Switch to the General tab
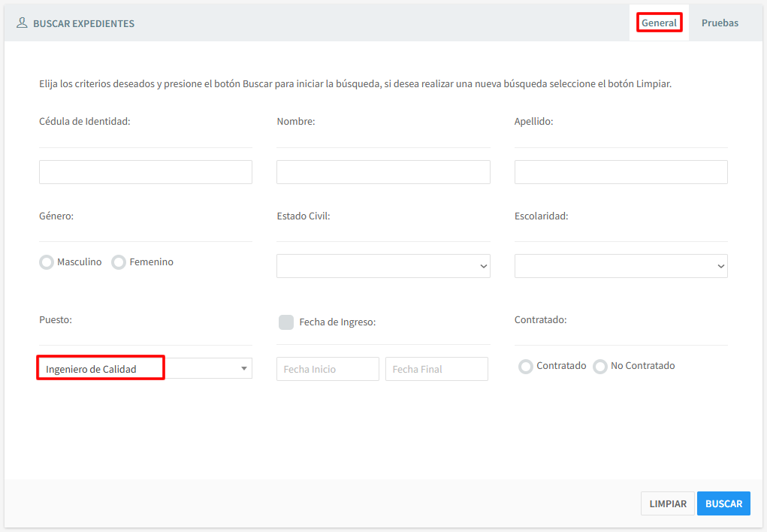Image resolution: width=767 pixels, height=532 pixels. 659,23
